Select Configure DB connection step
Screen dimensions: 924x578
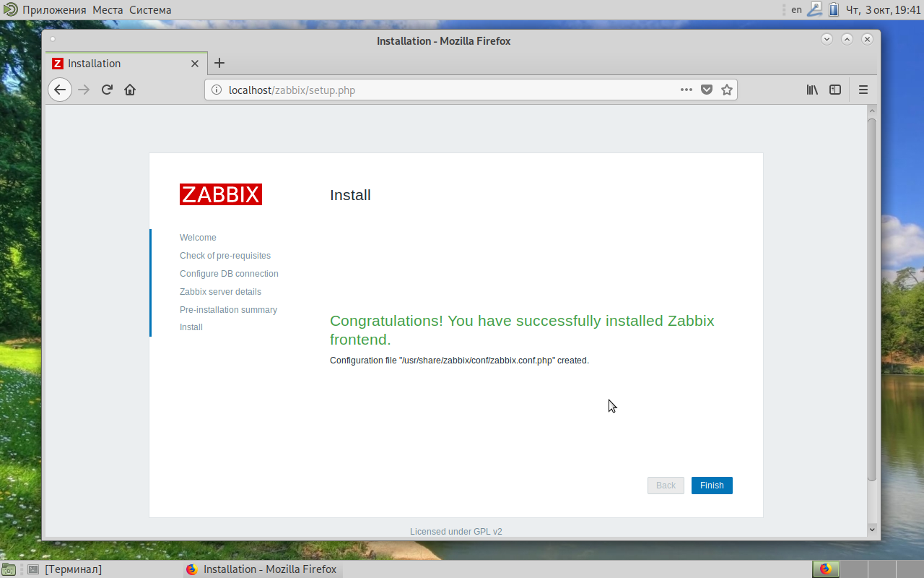229,274
